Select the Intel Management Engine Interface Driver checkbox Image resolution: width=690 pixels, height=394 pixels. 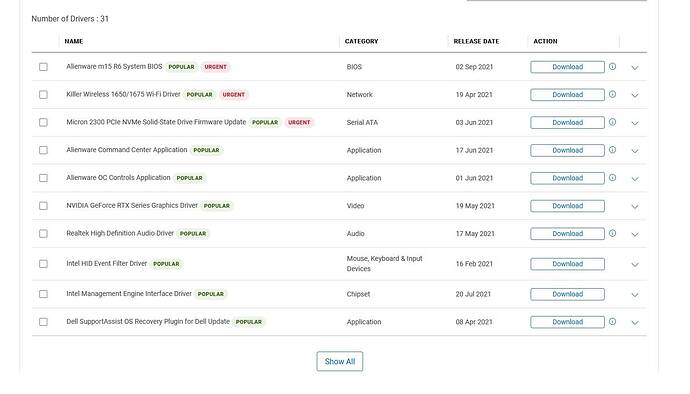43,294
